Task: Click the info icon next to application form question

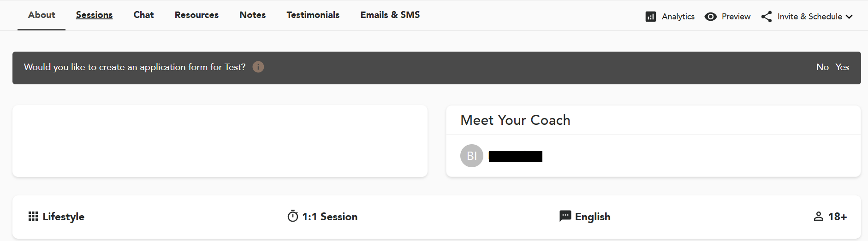Action: point(258,67)
